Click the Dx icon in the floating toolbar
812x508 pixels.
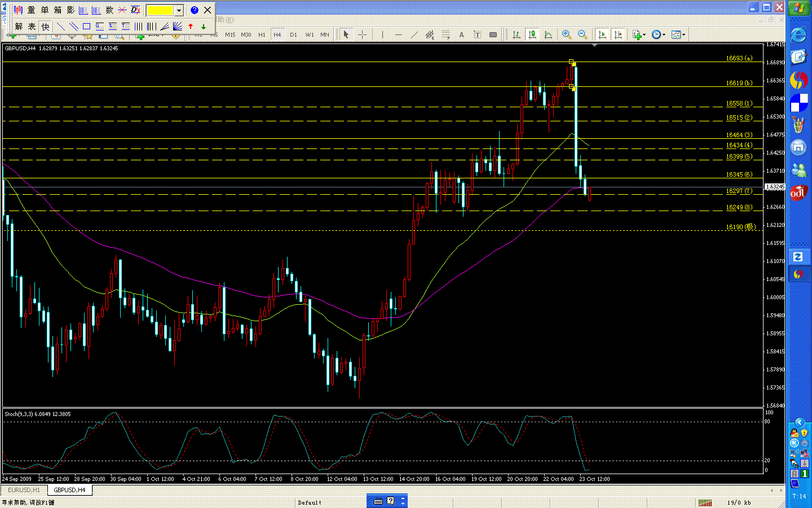point(135,10)
